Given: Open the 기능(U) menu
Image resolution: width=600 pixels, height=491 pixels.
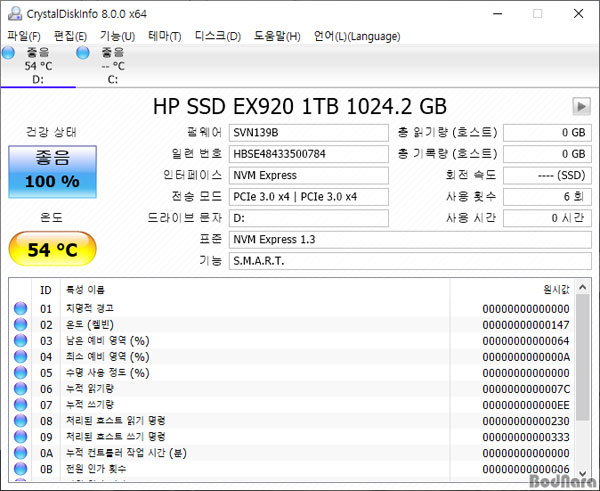Looking at the screenshot, I should pos(117,36).
